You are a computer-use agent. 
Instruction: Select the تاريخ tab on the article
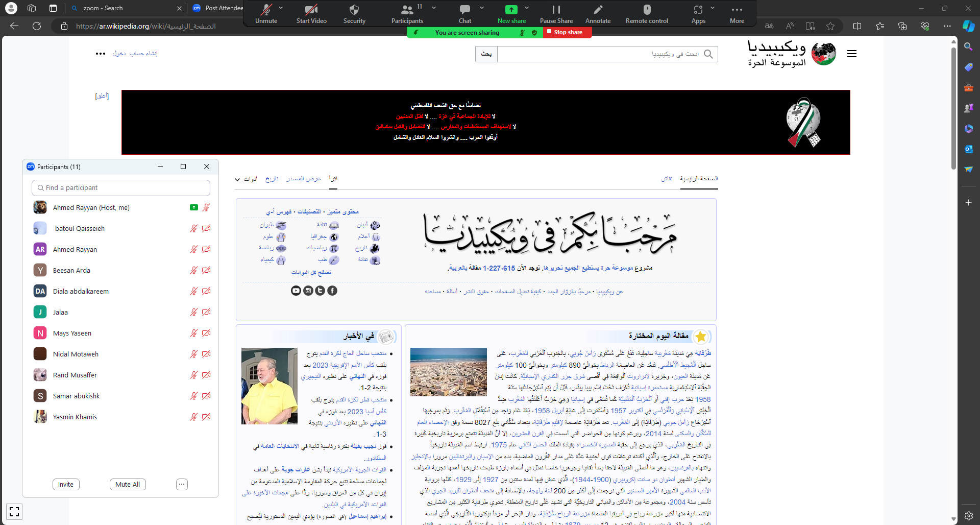(272, 179)
